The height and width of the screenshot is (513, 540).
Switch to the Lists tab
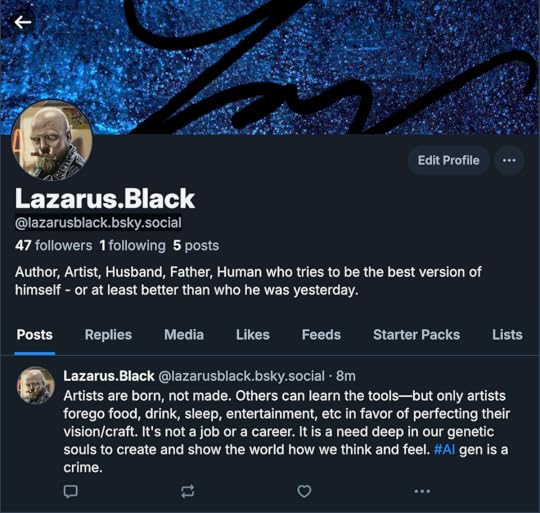(x=507, y=335)
